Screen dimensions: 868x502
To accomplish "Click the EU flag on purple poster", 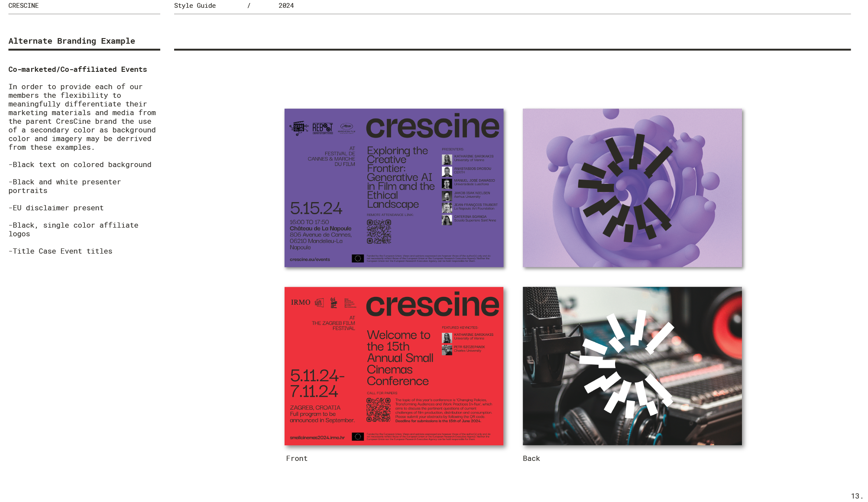I will 358,258.
